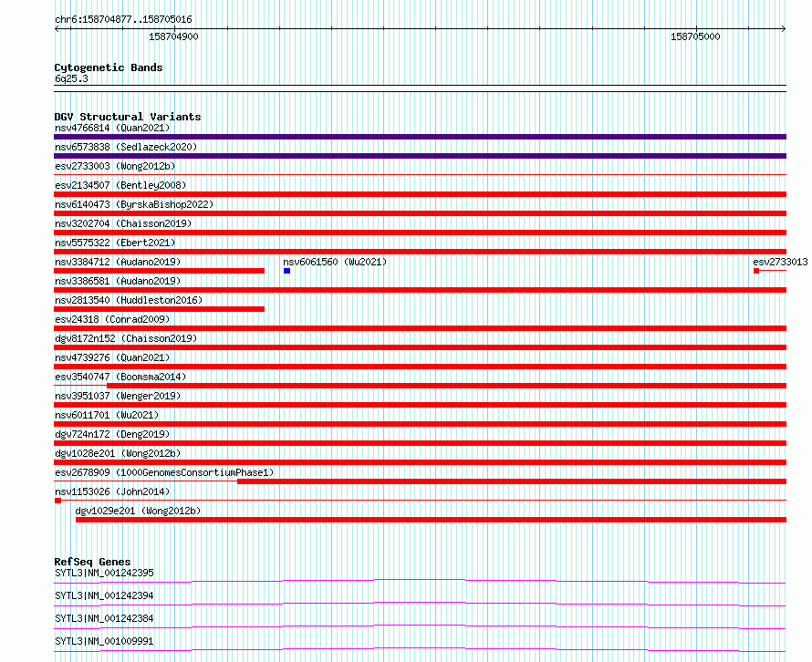Image resolution: width=812 pixels, height=662 pixels.
Task: Select esv2678909 (1000GenomesConsortiumPhase1) label
Action: pyautogui.click(x=164, y=472)
